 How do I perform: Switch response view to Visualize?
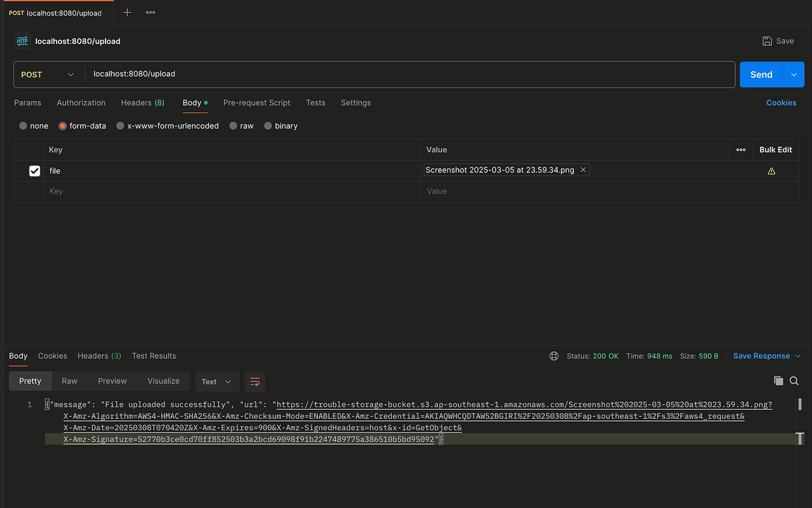click(x=164, y=381)
